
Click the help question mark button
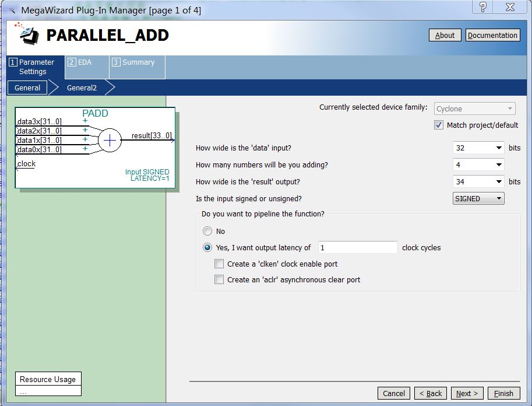tap(483, 7)
